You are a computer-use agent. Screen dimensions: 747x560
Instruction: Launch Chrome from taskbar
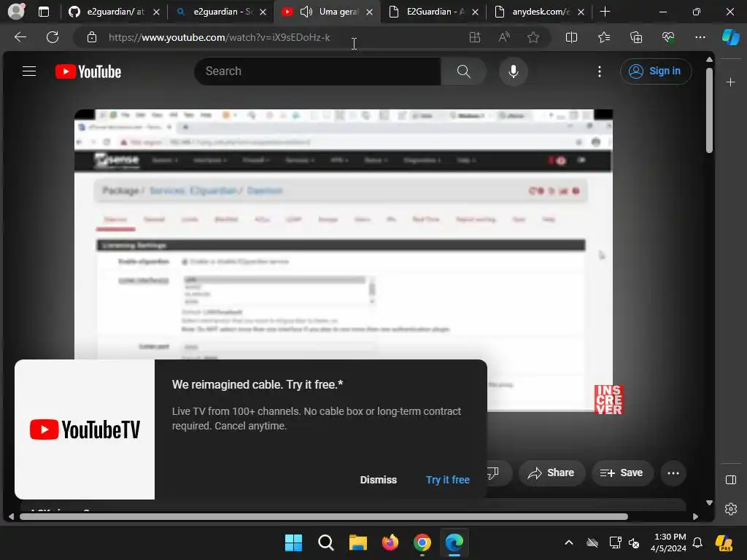tap(422, 542)
